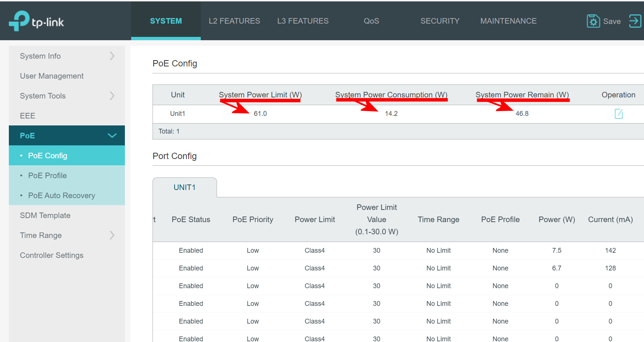Screen dimensions: 644x342
Task: Click the Power Limit column header
Action: click(315, 220)
